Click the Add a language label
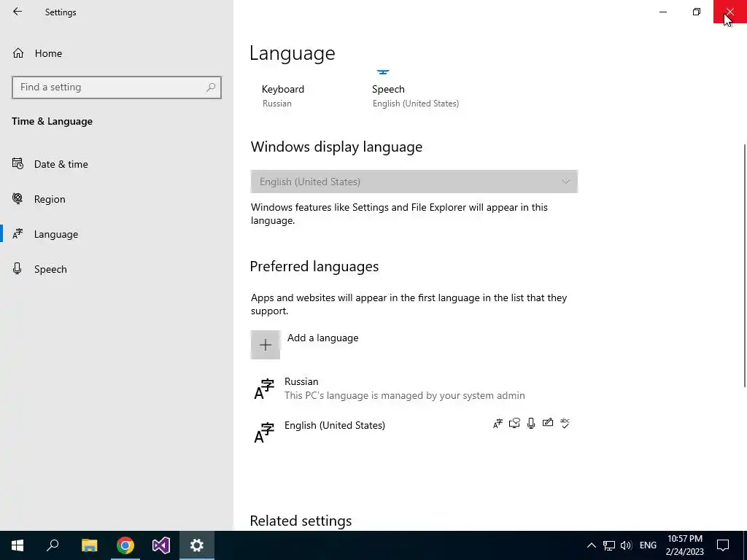The height and width of the screenshot is (560, 747). point(322,338)
